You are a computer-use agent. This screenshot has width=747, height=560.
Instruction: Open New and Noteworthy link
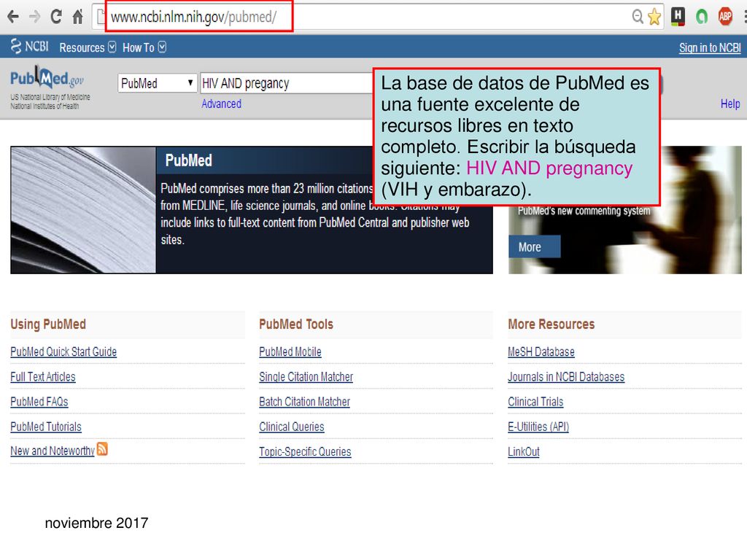click(53, 451)
